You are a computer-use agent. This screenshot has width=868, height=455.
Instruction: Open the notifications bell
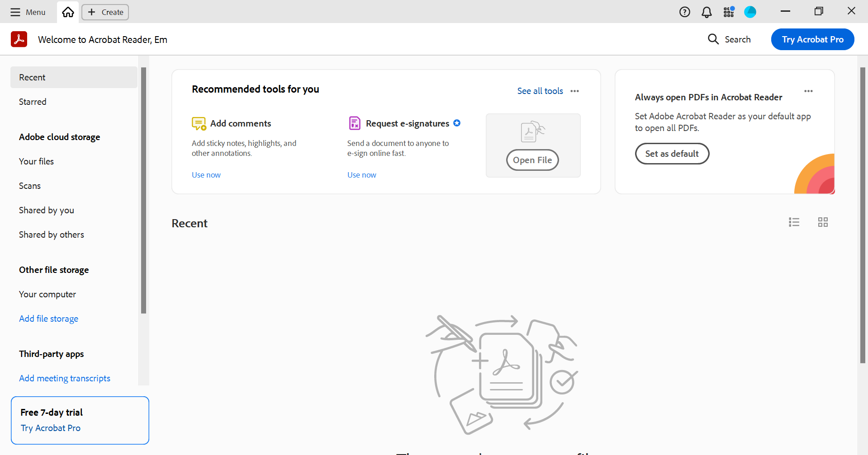(707, 12)
